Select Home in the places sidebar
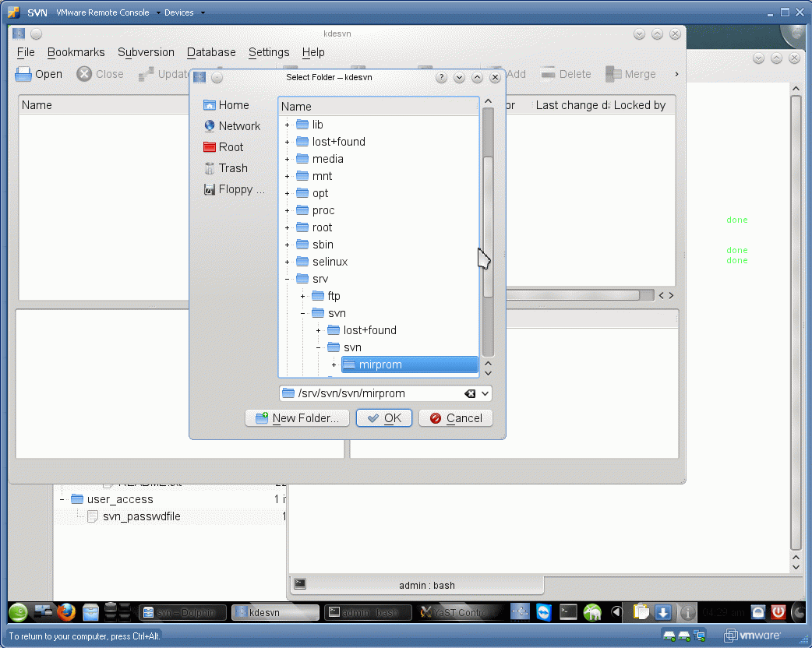The width and height of the screenshot is (812, 648). (226, 105)
